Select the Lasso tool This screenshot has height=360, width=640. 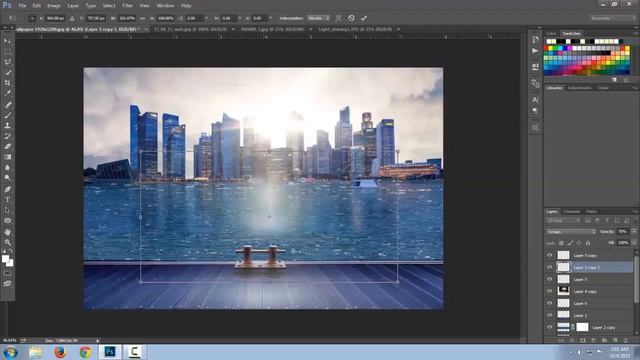pyautogui.click(x=7, y=62)
